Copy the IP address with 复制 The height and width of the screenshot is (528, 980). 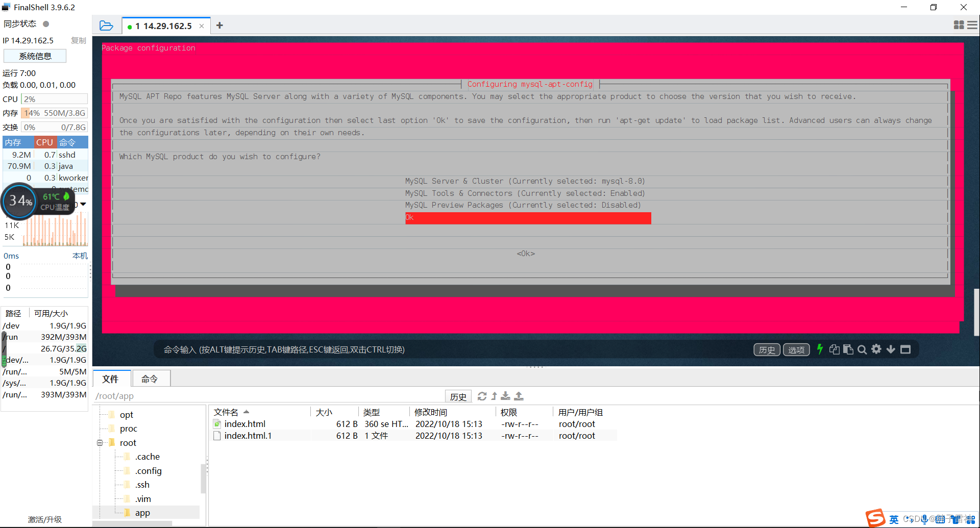click(78, 40)
